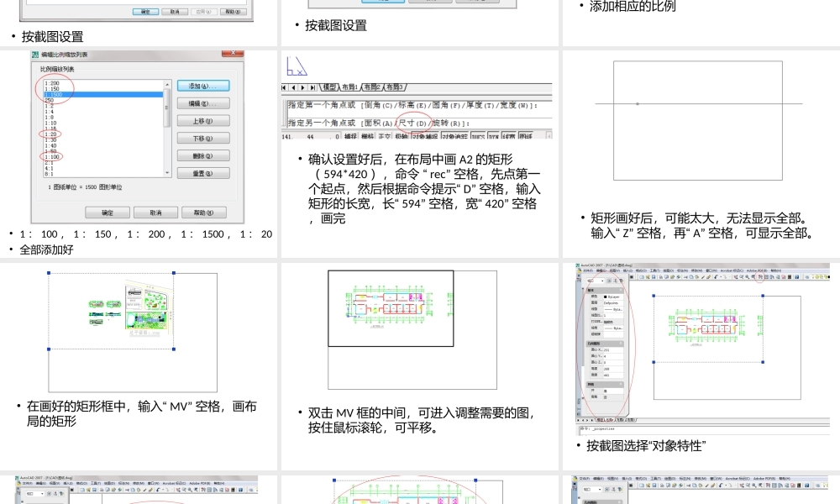Viewport: 840px width, 504px height.
Task: Click 重置(R) button in scale list dialog
Action: pyautogui.click(x=203, y=174)
